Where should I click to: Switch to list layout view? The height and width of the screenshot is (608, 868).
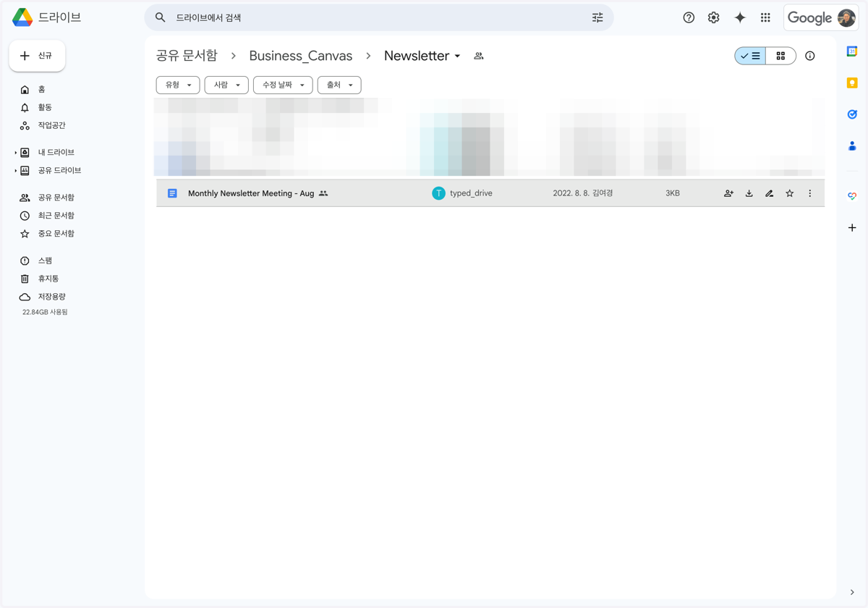coord(751,56)
